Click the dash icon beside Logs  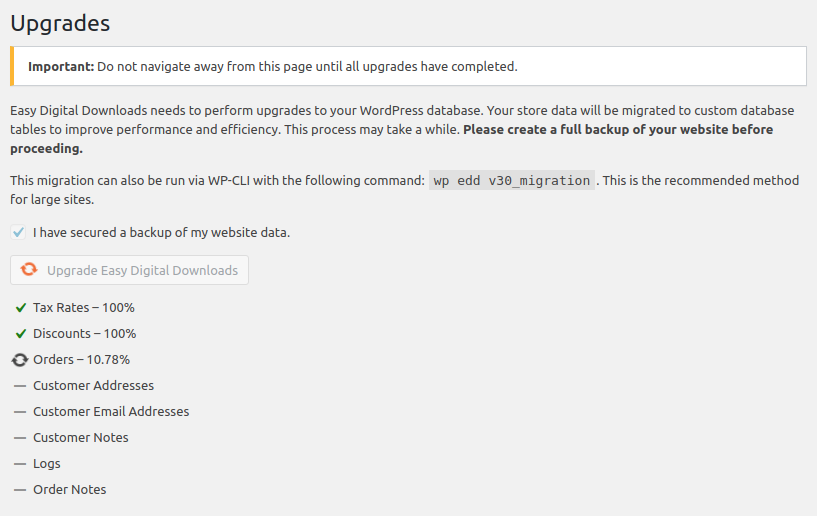click(x=20, y=464)
